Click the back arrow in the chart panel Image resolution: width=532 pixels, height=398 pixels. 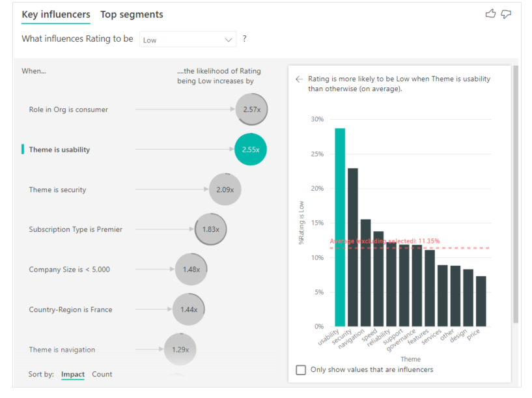pos(299,79)
